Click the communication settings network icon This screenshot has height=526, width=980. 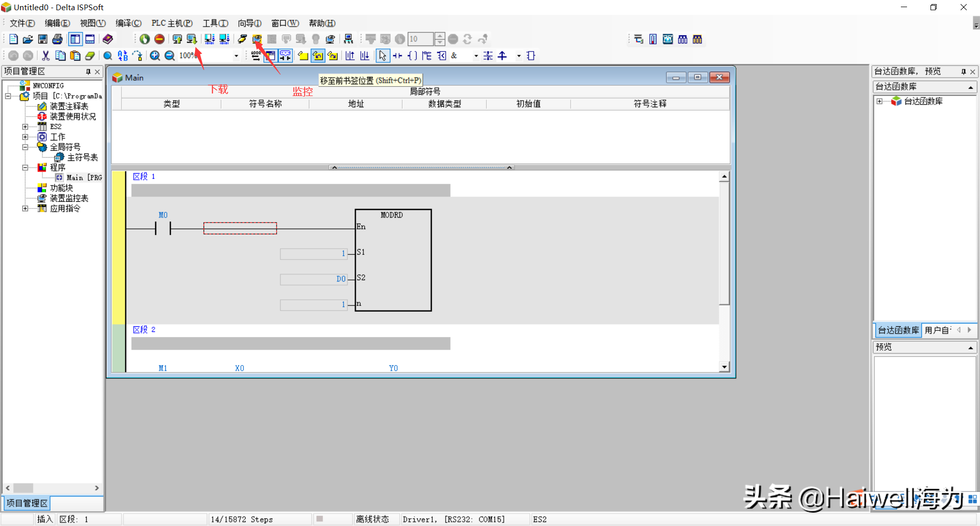coord(349,39)
